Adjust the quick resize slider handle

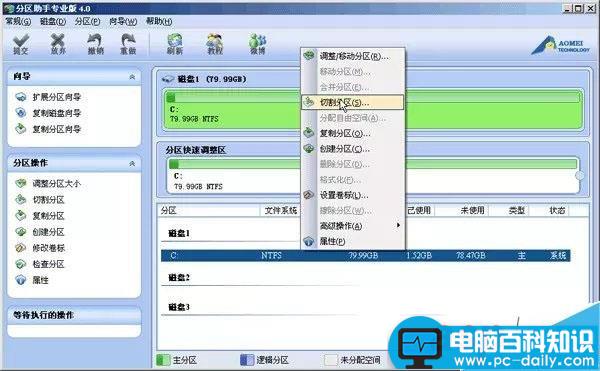click(x=580, y=175)
